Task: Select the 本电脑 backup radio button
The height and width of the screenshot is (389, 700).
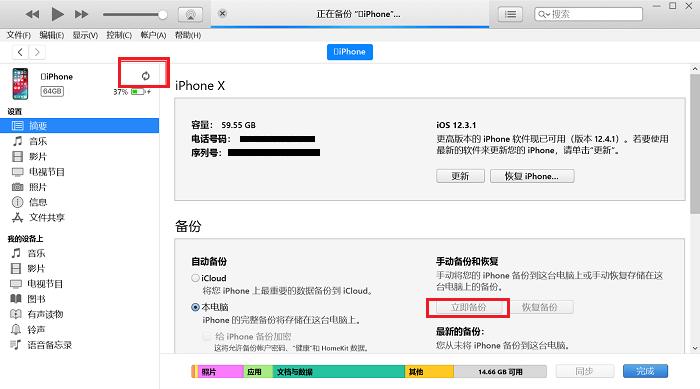Action: pyautogui.click(x=195, y=307)
